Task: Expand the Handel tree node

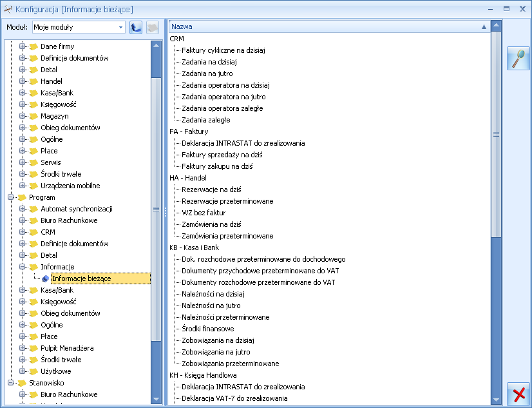Action: coord(22,81)
